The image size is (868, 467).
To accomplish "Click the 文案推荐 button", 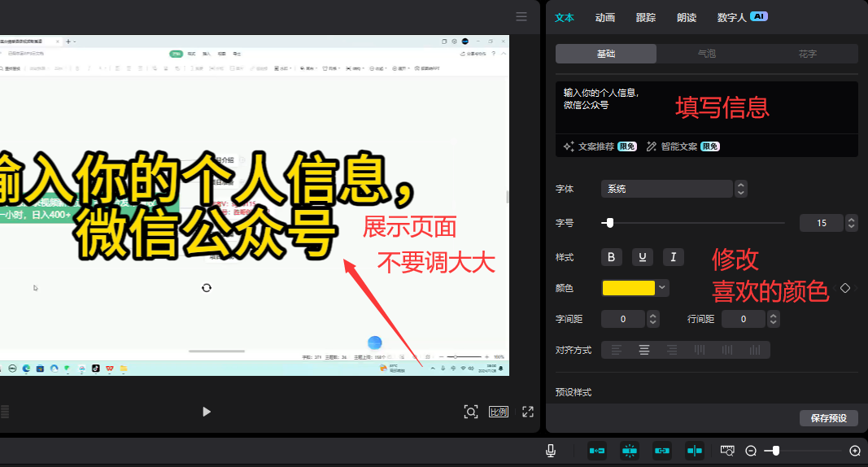I will [x=595, y=146].
